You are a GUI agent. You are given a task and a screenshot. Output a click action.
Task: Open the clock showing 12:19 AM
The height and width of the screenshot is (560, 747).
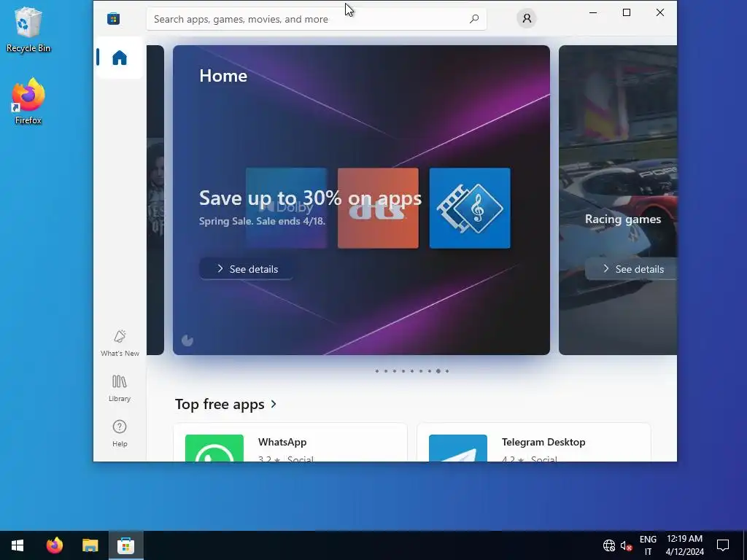[x=684, y=545]
